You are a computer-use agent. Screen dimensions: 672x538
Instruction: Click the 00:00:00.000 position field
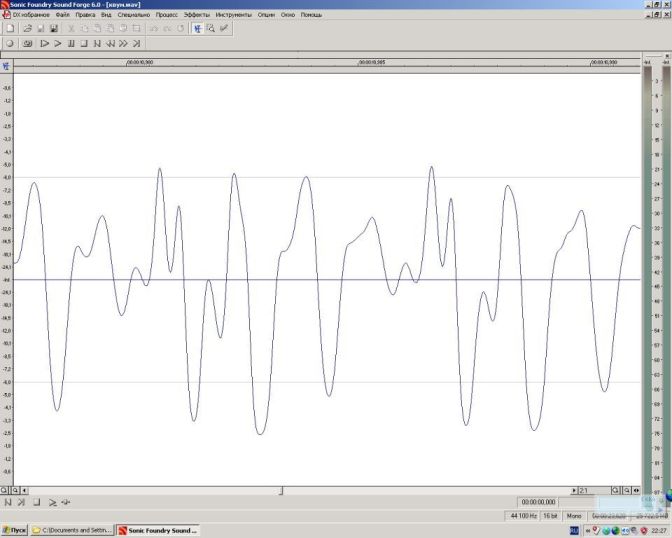coord(538,502)
